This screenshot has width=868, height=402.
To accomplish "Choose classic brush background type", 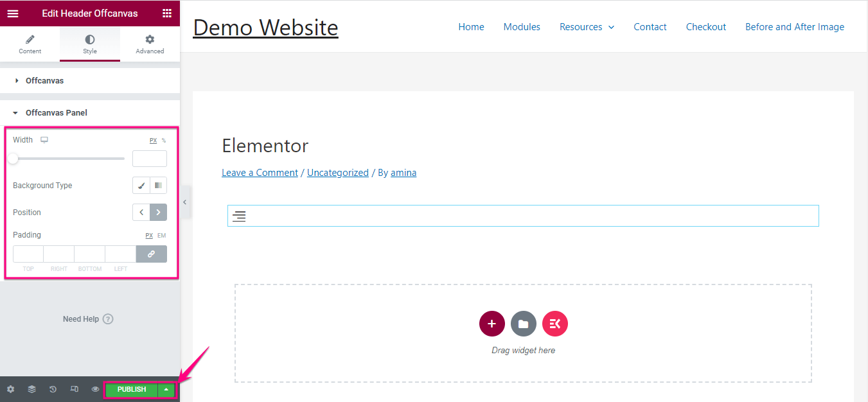I will [141, 186].
